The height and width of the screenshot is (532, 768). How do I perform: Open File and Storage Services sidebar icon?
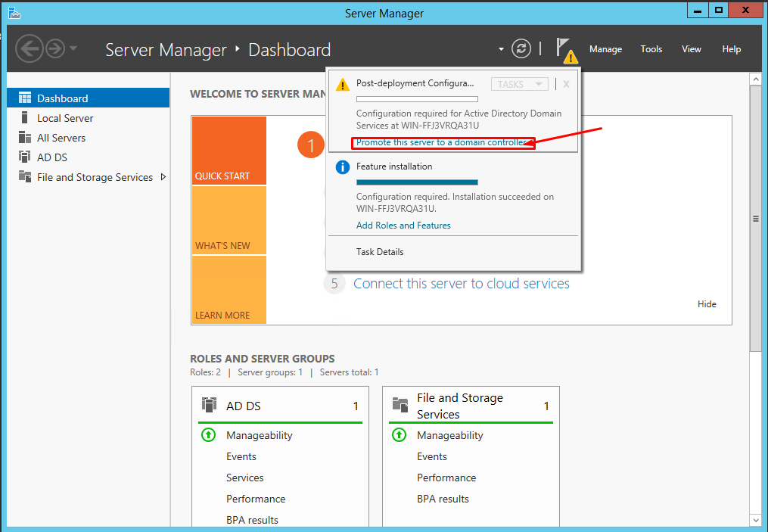click(x=24, y=176)
